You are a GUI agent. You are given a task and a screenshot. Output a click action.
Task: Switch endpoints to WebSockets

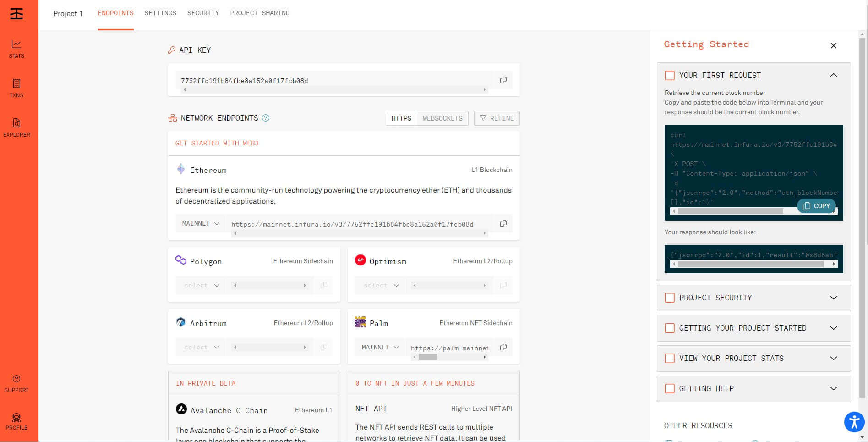point(442,118)
